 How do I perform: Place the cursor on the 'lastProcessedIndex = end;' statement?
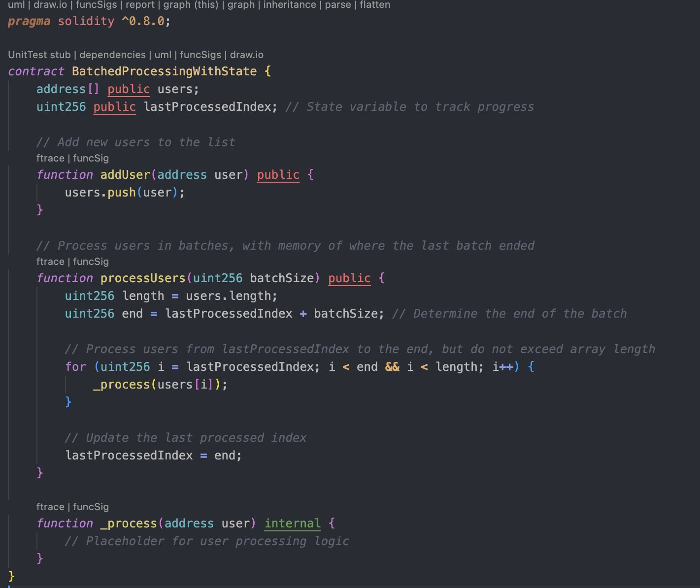click(154, 456)
